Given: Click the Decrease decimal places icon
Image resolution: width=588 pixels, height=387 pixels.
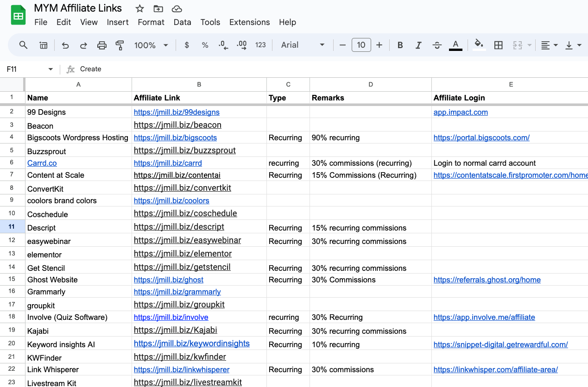Looking at the screenshot, I should [x=223, y=45].
